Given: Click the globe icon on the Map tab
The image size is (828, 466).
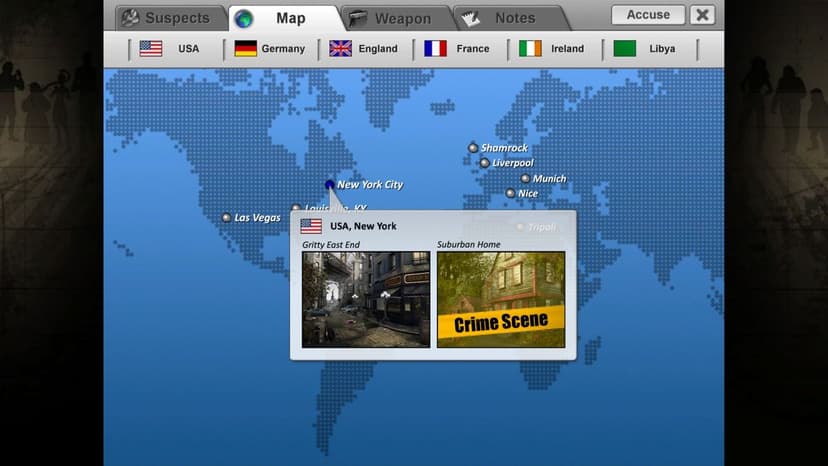Looking at the screenshot, I should point(244,19).
